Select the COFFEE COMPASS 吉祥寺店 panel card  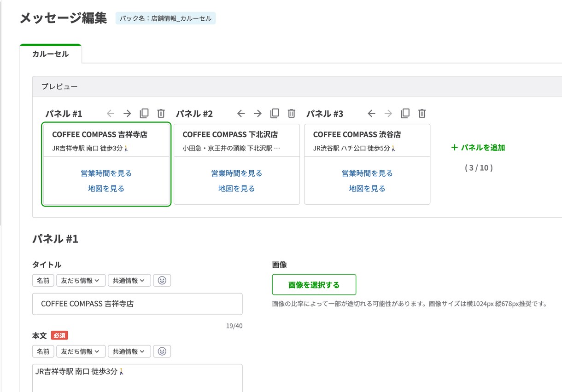click(x=106, y=164)
